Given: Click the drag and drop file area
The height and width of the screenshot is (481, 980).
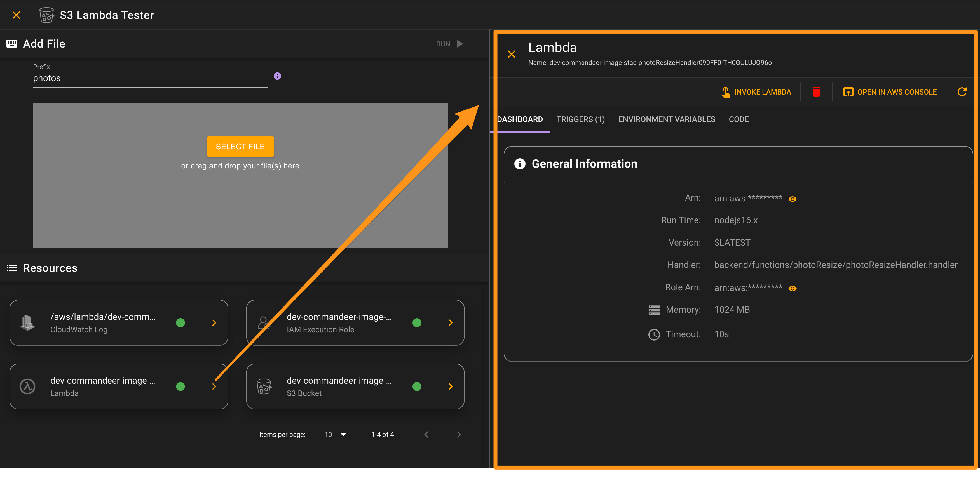Looking at the screenshot, I should click(240, 175).
